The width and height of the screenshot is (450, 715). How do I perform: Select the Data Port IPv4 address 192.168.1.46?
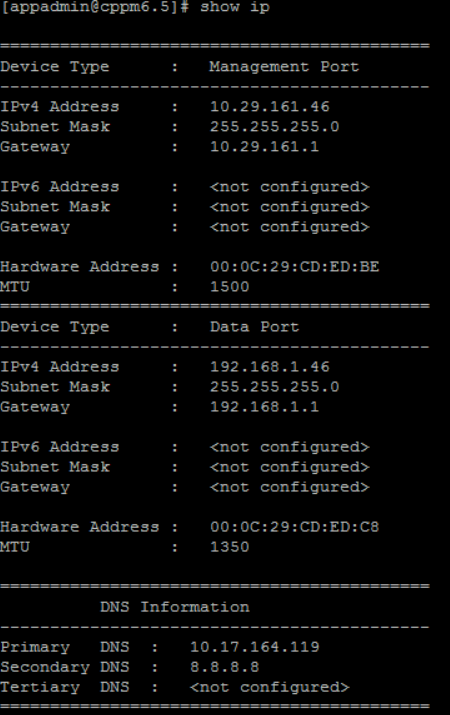click(269, 367)
